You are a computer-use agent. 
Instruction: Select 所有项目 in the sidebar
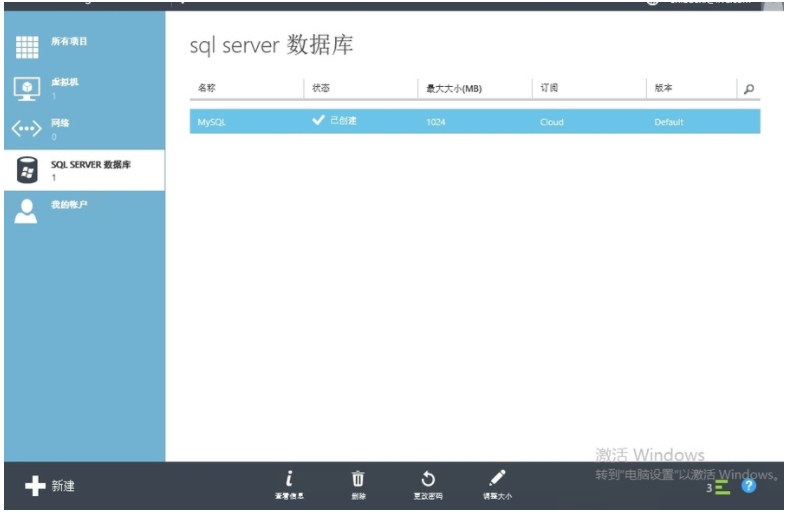pyautogui.click(x=84, y=47)
